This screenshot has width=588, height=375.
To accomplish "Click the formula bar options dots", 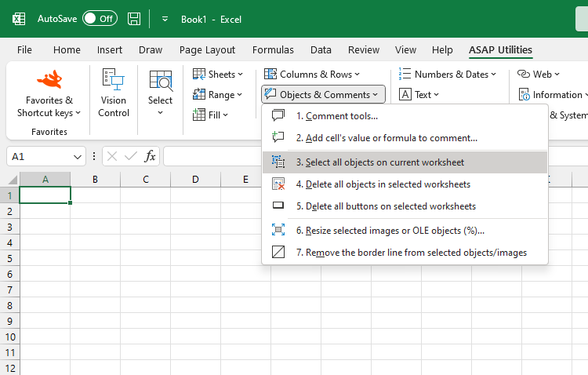I will click(94, 156).
